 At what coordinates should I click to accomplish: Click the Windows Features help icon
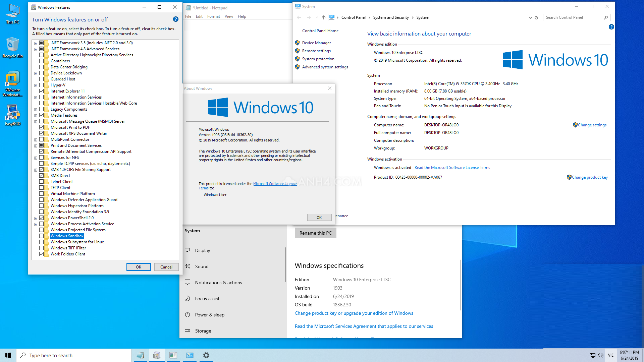tap(175, 19)
